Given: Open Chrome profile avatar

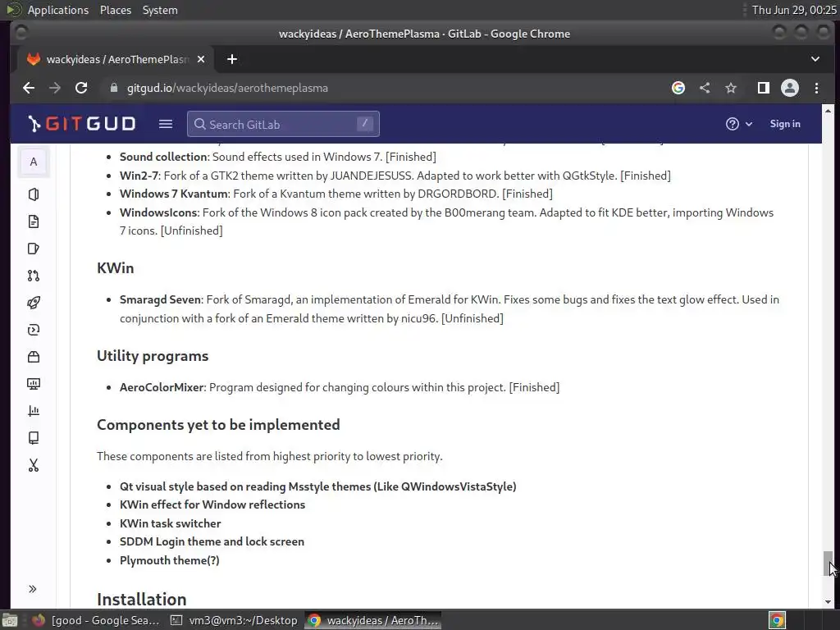Looking at the screenshot, I should pyautogui.click(x=790, y=88).
